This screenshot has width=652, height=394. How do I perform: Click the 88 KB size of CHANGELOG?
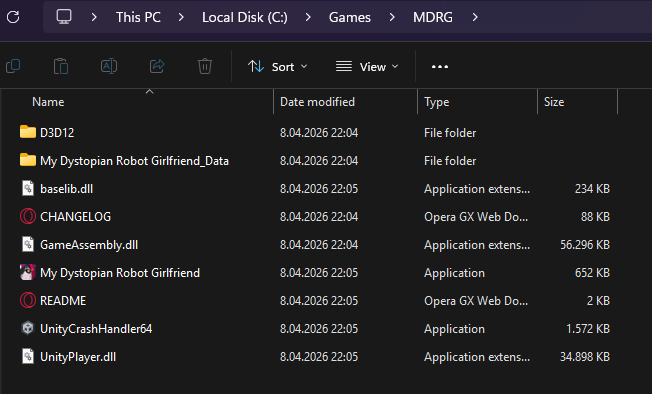[x=595, y=217]
